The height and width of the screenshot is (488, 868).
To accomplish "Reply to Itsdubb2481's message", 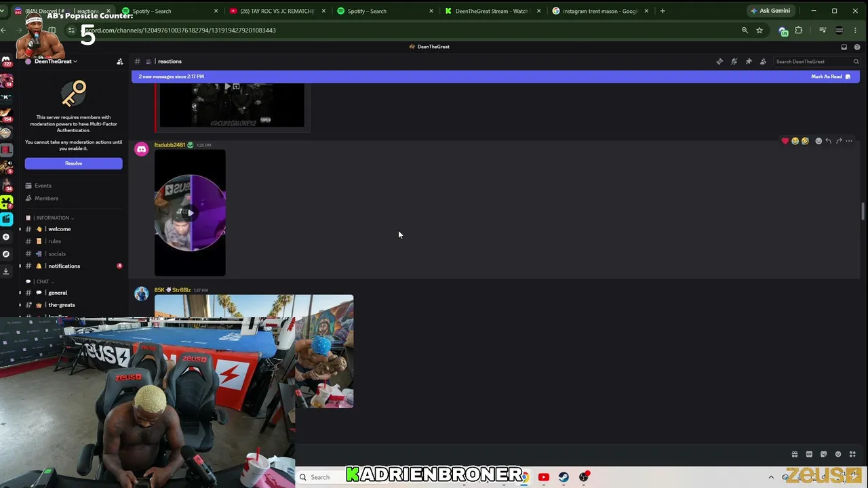I will click(x=829, y=141).
